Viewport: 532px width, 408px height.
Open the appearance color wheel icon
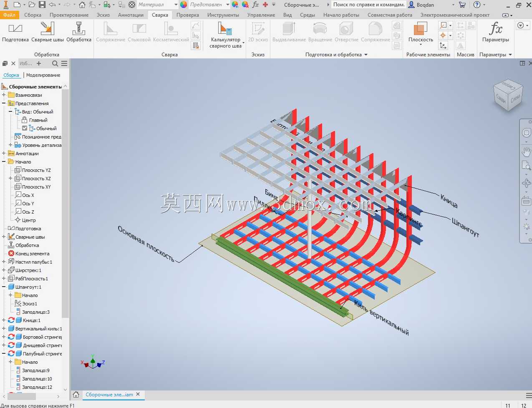point(184,5)
